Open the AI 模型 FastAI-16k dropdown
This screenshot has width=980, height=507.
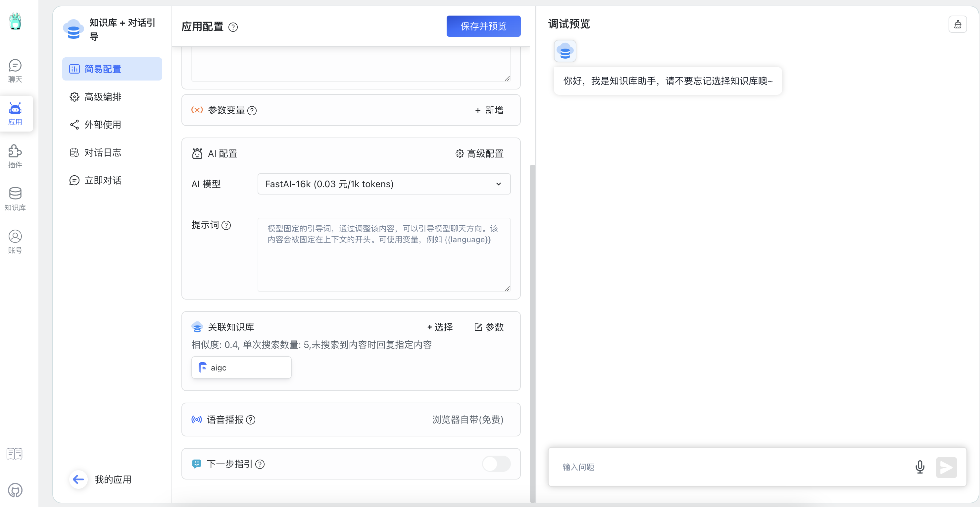384,184
